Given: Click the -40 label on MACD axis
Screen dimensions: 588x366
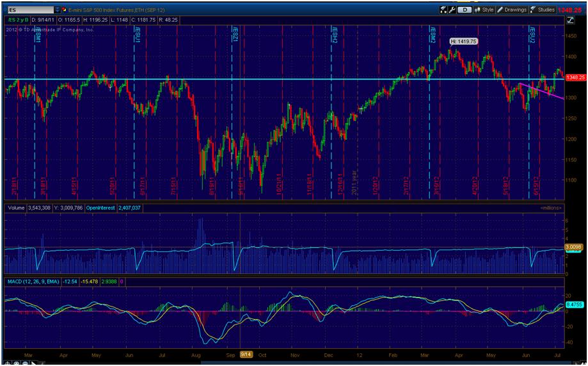Looking at the screenshot, I should pyautogui.click(x=570, y=342).
